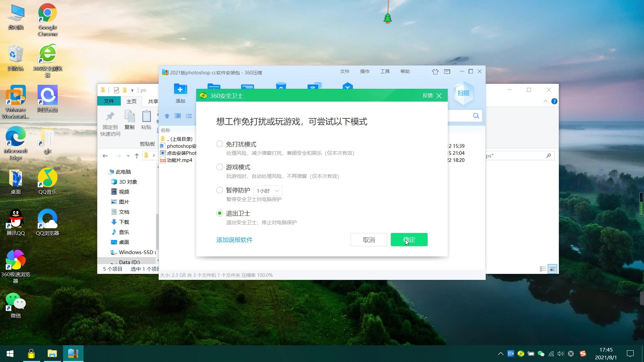This screenshot has width=644, height=362.
Task: Click the Explorer search box
Action: [x=520, y=156]
